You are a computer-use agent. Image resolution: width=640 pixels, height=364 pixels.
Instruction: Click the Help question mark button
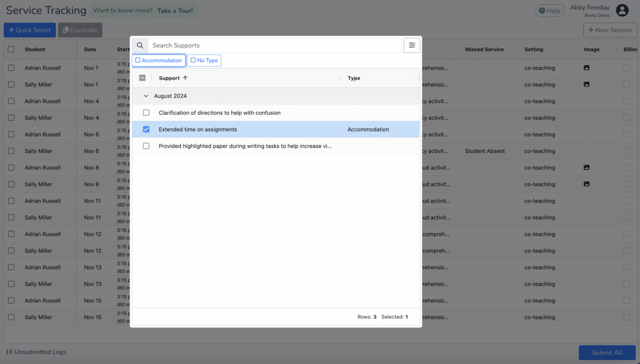coord(549,10)
